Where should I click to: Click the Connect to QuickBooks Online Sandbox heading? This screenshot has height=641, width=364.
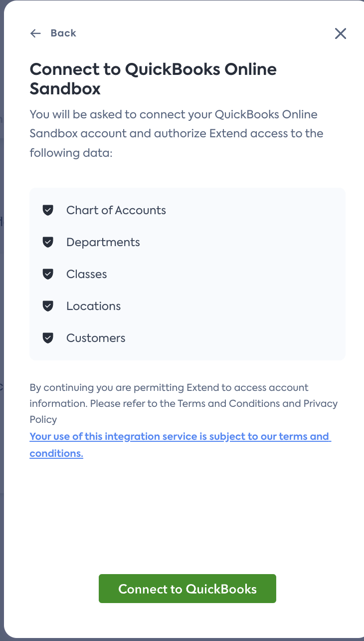(x=153, y=79)
